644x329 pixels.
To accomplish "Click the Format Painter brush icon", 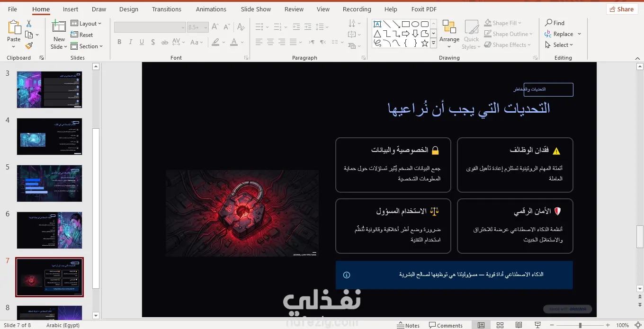I will 29,46.
